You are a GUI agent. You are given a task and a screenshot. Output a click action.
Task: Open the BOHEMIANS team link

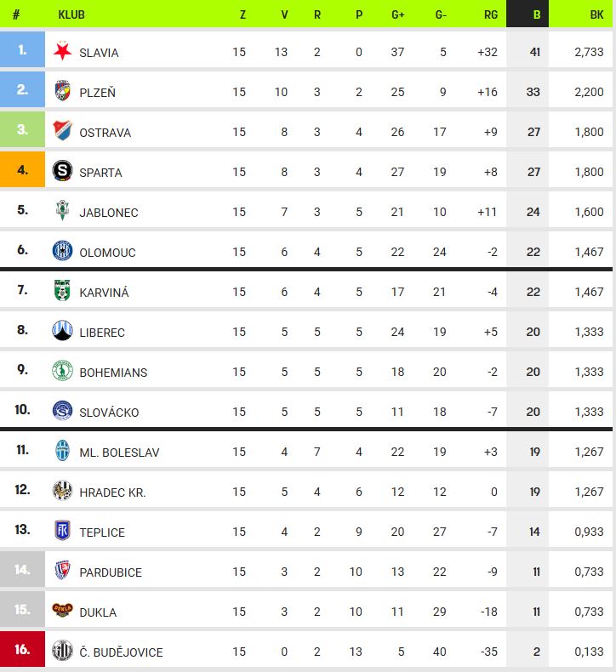pos(113,373)
